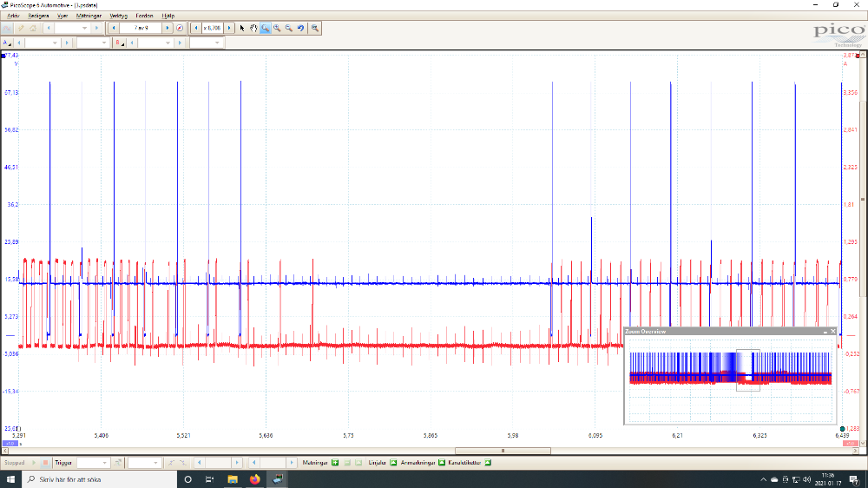Close the Zoom Overview window
This screenshot has width=868, height=488.
click(833, 331)
